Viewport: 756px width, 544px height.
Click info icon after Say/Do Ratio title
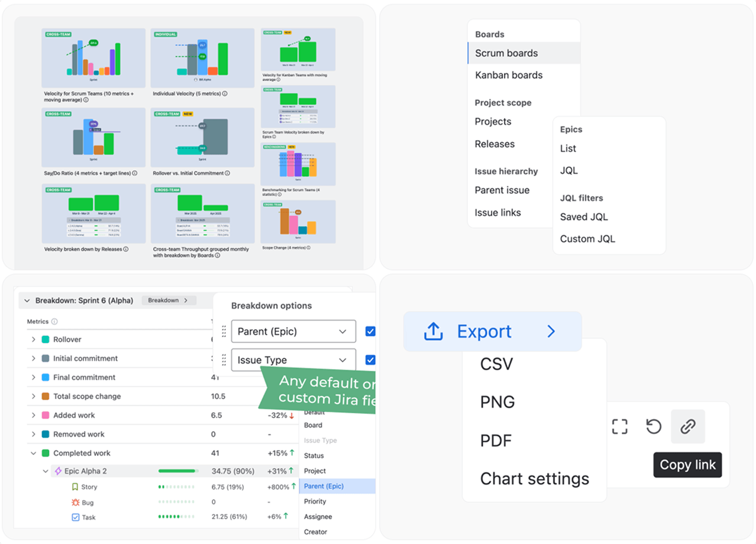135,173
